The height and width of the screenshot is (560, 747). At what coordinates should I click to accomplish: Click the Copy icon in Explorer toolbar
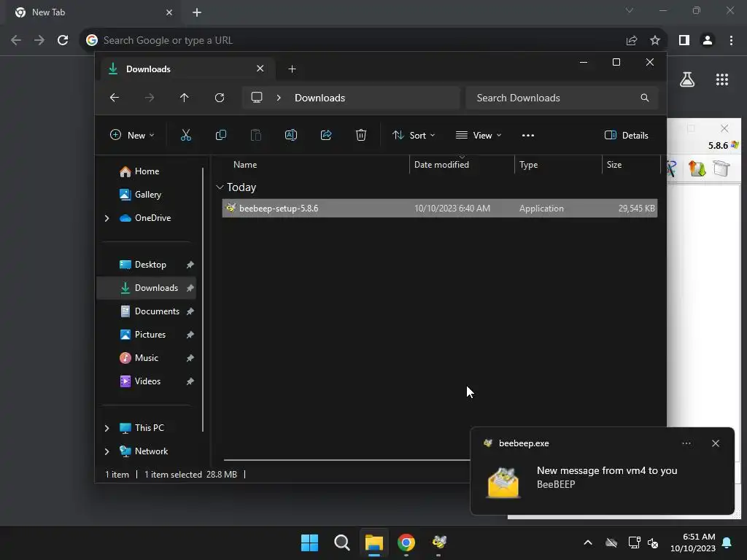[221, 135]
